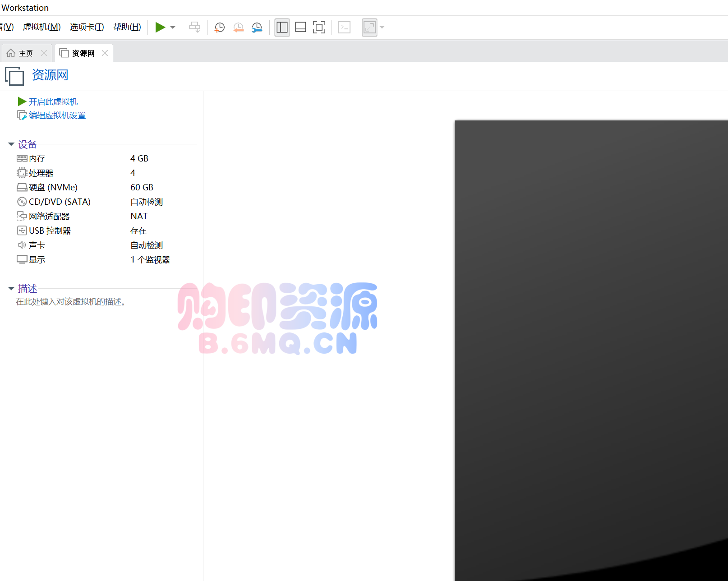Select the 声卡 device row
Viewport: 728px width, 581px height.
point(106,245)
